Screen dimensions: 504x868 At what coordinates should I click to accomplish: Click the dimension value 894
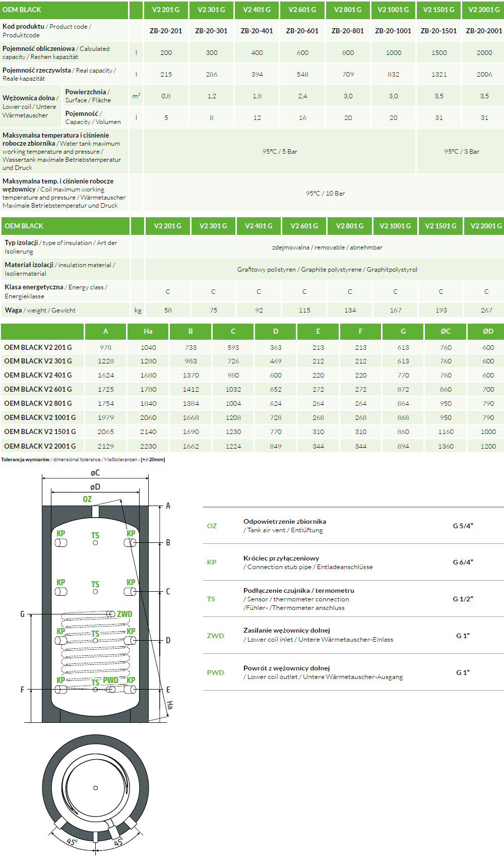tap(403, 446)
